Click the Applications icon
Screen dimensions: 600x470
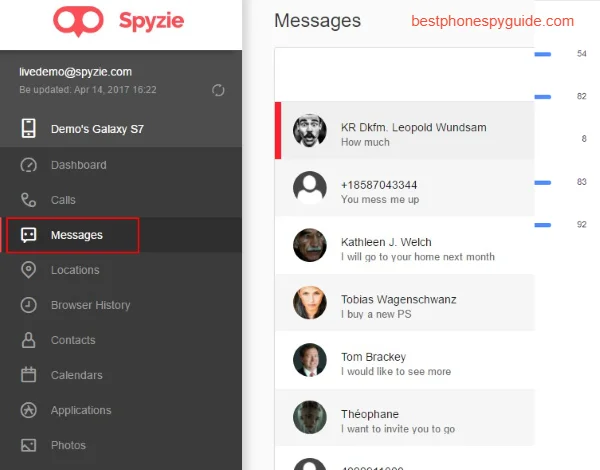tap(29, 410)
